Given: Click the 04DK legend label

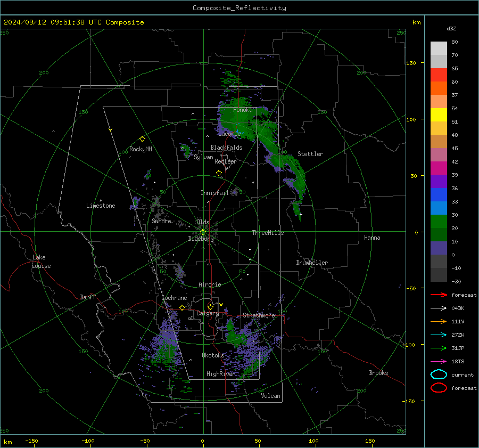Looking at the screenshot, I should 458,308.
